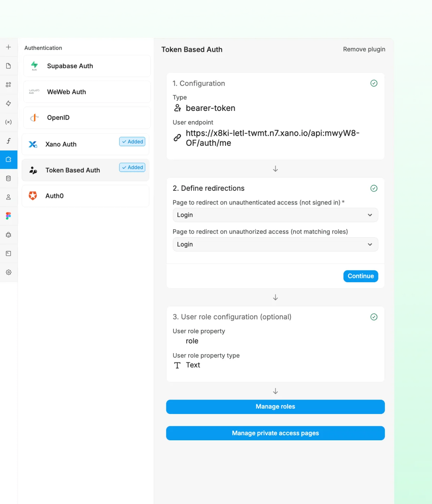Screen dimensions: 432x504
Task: Click the OpenID logo icon
Action: (x=34, y=118)
